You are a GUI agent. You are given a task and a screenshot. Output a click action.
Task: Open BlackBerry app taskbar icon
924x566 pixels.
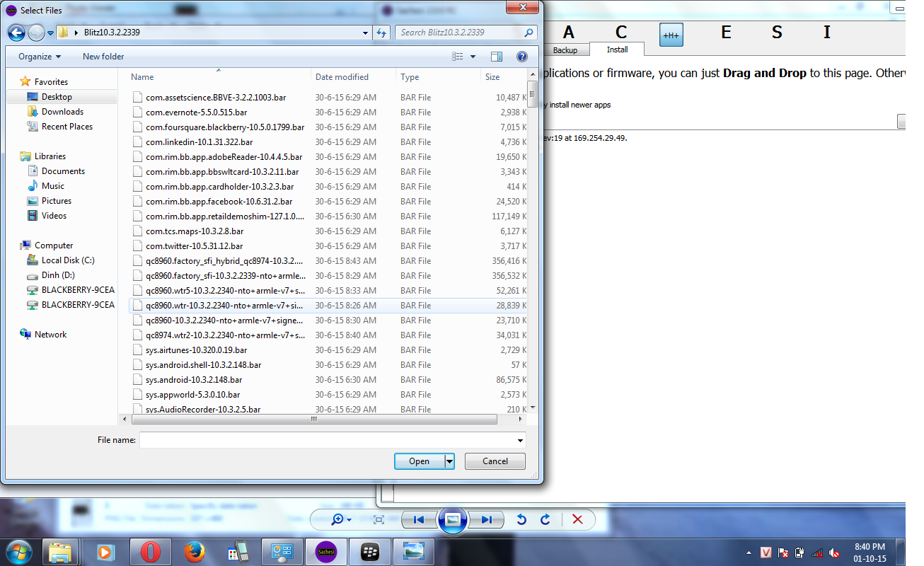370,551
